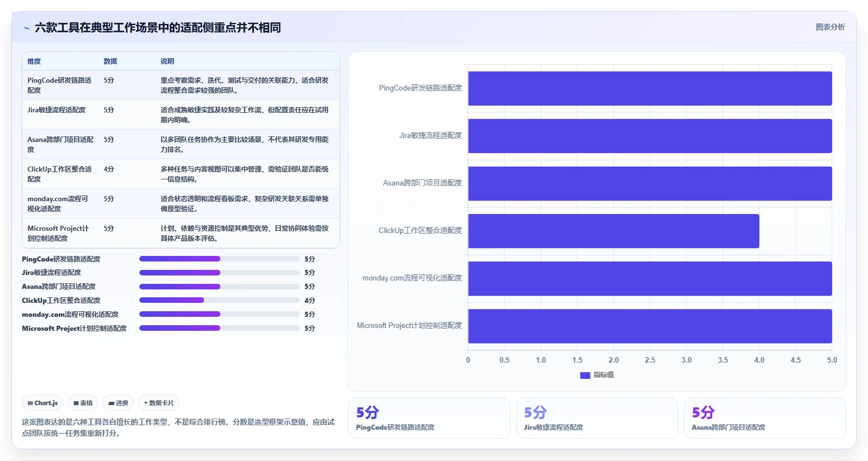Image resolution: width=868 pixels, height=461 pixels.
Task: Select the Asana跨部门项目适配度 table cell
Action: pos(60,144)
